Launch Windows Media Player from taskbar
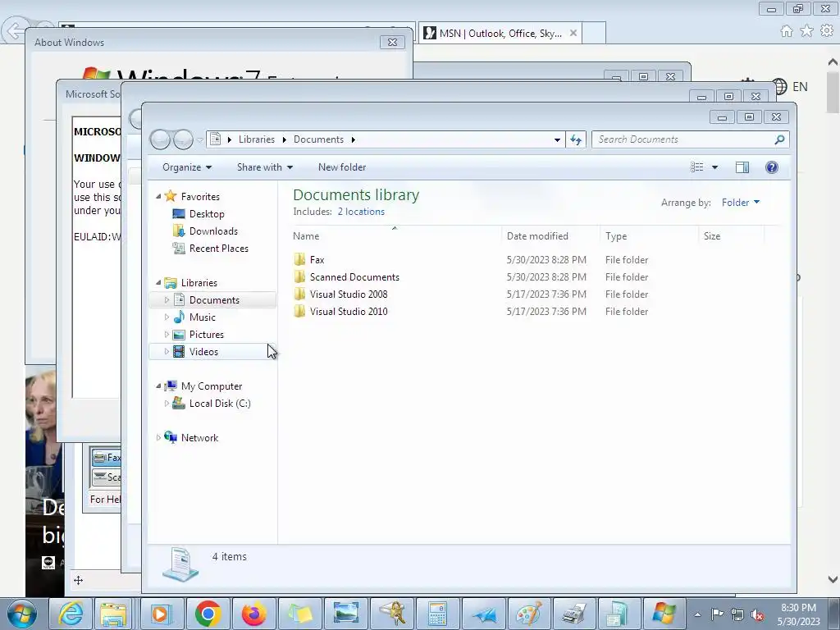 pyautogui.click(x=160, y=614)
